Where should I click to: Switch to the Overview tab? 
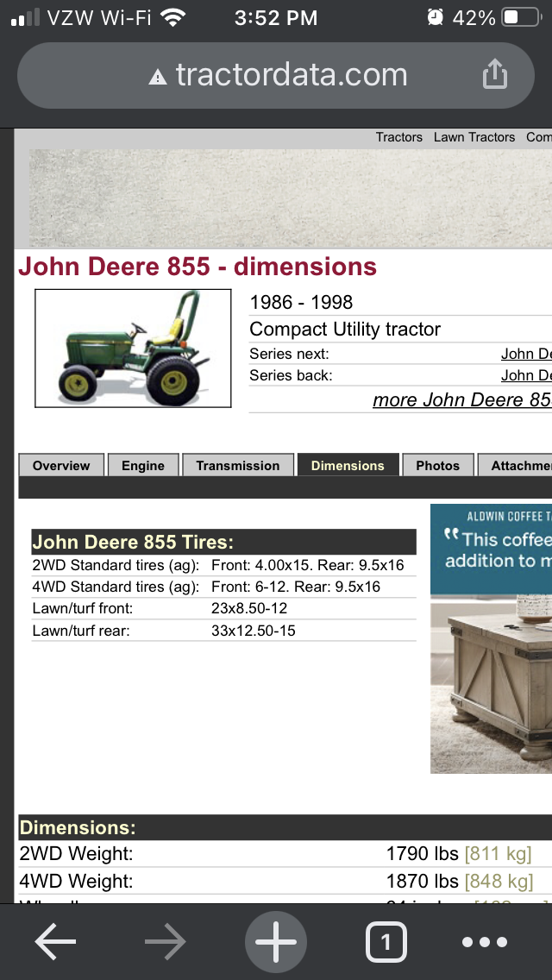(61, 465)
